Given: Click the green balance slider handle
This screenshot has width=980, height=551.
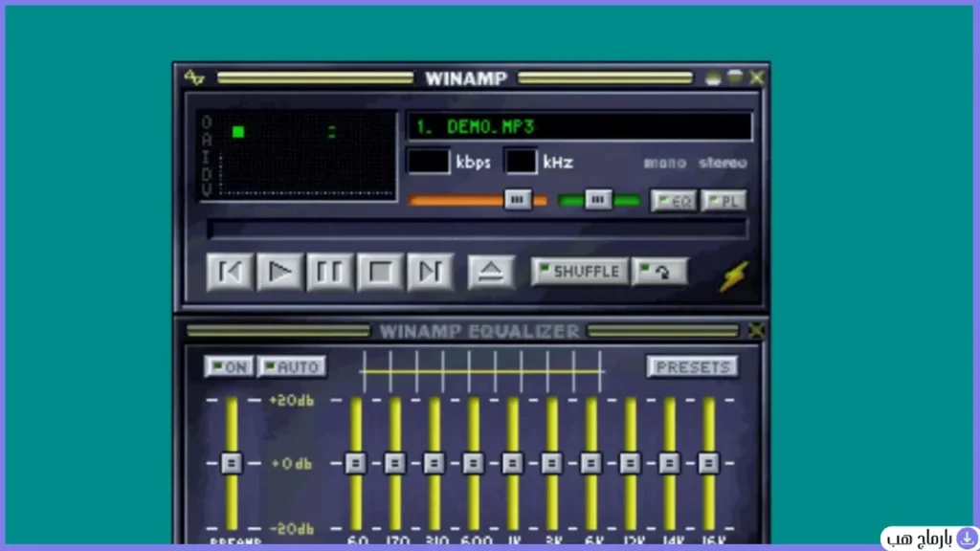Looking at the screenshot, I should tap(598, 199).
